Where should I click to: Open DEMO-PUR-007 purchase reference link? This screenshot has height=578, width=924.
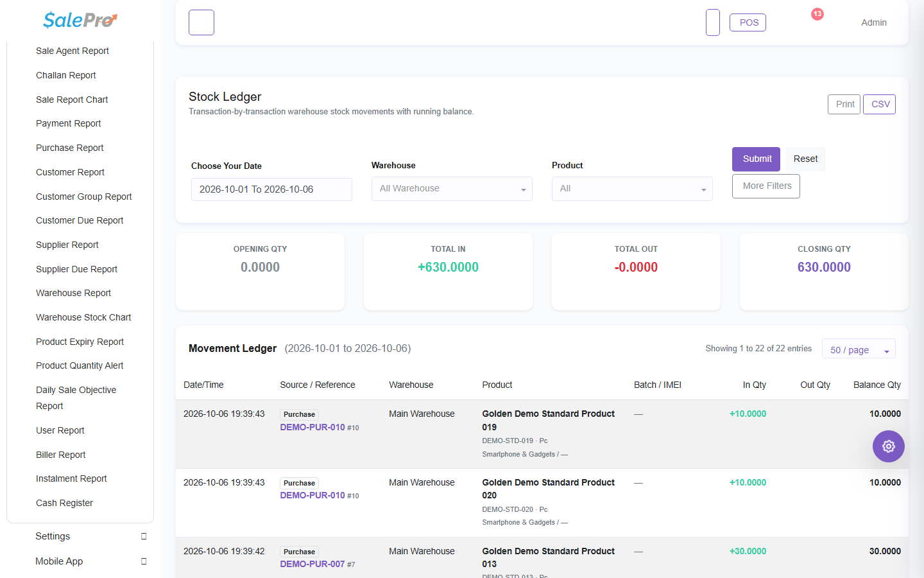(x=312, y=564)
